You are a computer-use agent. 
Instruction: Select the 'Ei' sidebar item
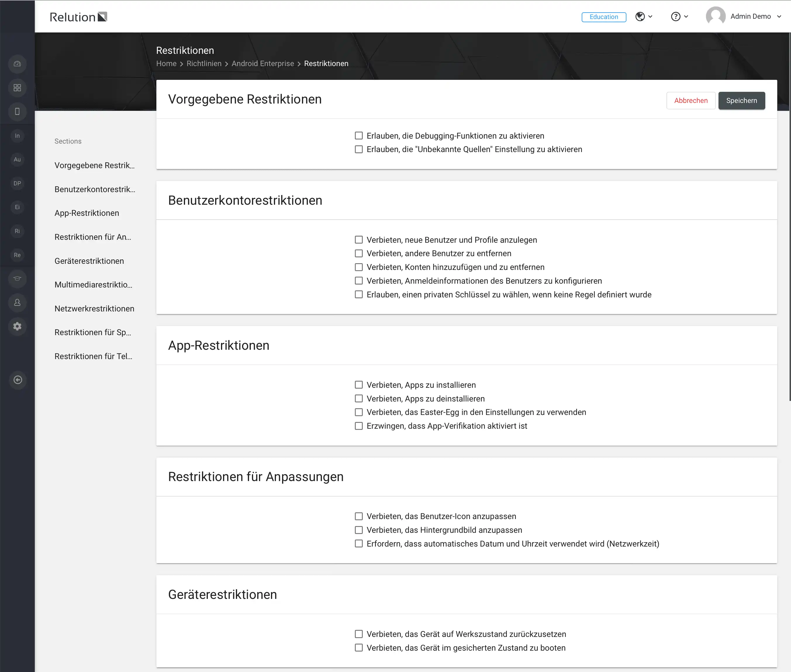tap(17, 207)
